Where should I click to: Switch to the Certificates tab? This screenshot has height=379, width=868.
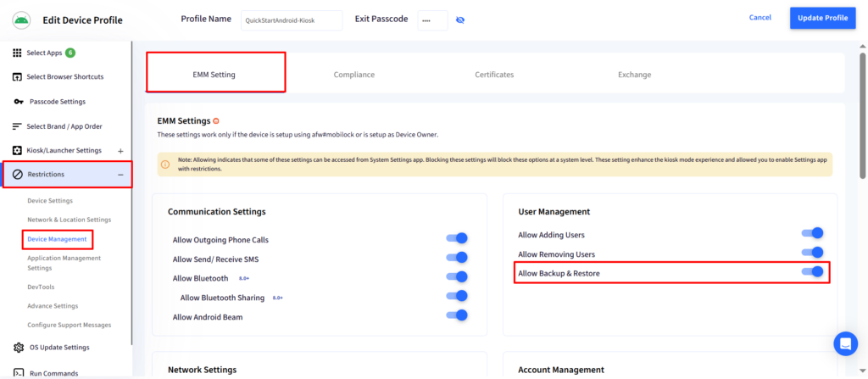click(494, 75)
